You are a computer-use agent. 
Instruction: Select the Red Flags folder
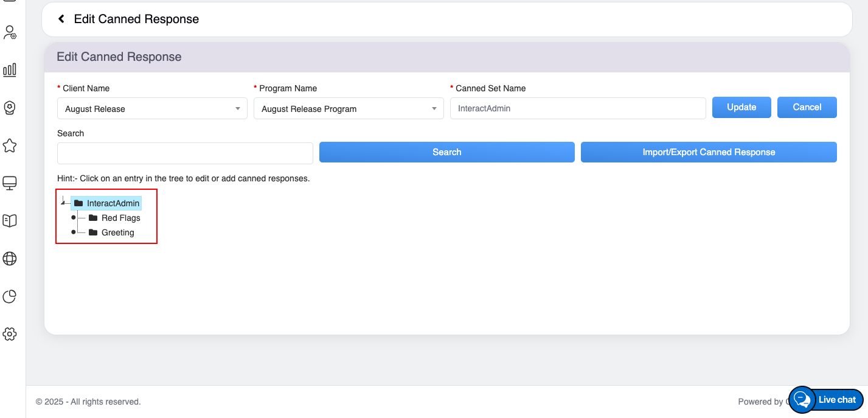tap(120, 218)
